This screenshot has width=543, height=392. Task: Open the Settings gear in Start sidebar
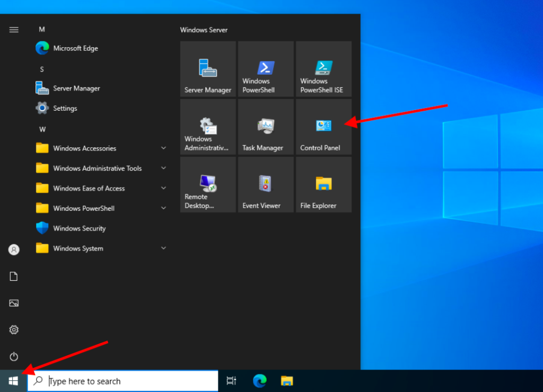(x=14, y=329)
